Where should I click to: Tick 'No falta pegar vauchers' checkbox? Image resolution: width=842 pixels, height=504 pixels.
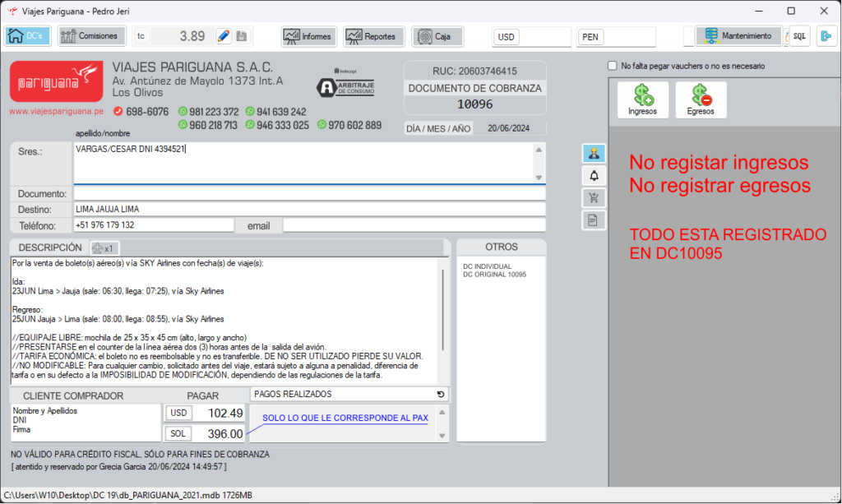(x=612, y=66)
